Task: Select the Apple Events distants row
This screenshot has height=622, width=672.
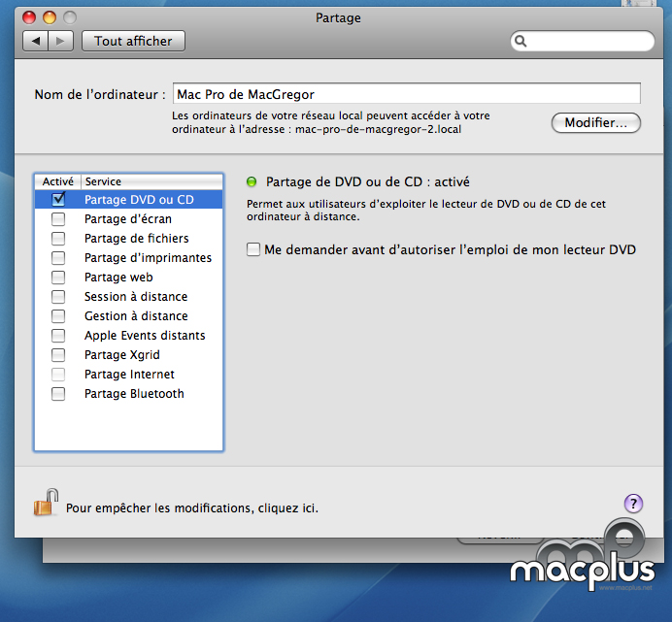Action: [x=128, y=336]
